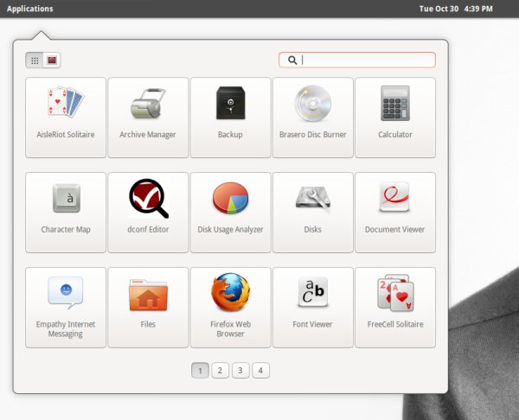Image resolution: width=519 pixels, height=420 pixels.
Task: Launch AisleRiot Solitaire
Action: point(66,118)
